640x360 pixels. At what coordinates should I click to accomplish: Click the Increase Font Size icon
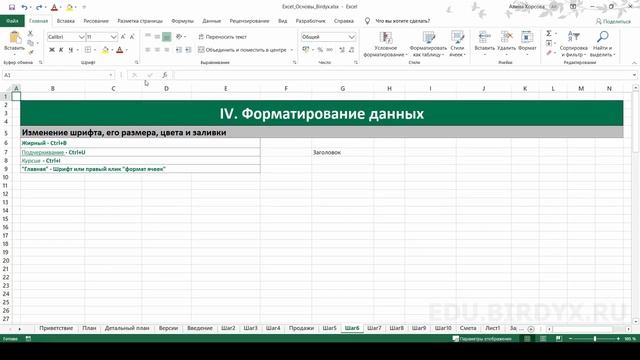pyautogui.click(x=123, y=37)
